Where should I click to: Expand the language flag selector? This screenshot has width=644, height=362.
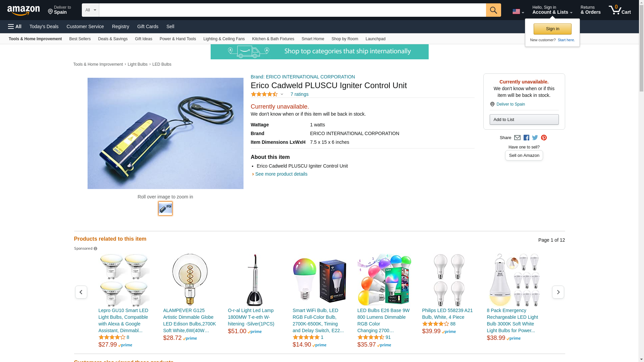[x=518, y=11]
